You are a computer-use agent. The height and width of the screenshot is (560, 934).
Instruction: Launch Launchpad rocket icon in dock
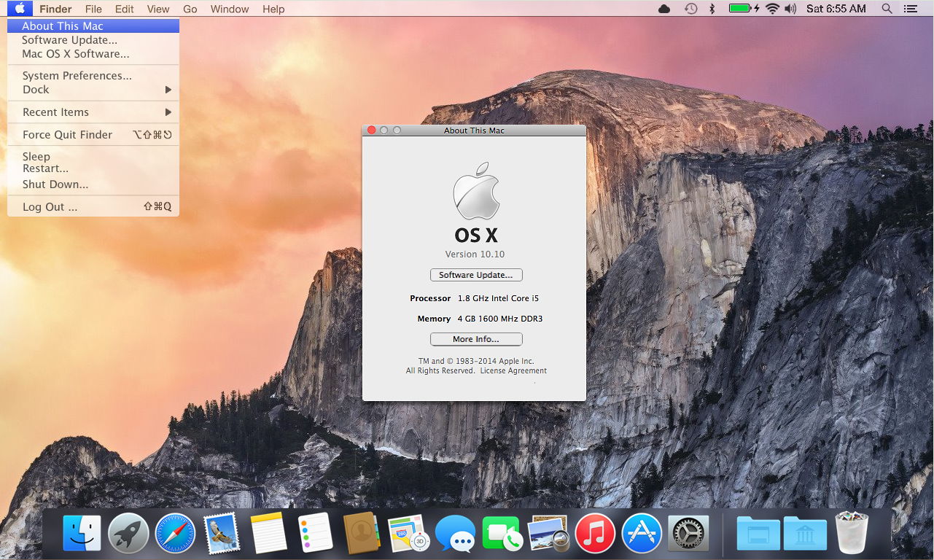point(128,533)
